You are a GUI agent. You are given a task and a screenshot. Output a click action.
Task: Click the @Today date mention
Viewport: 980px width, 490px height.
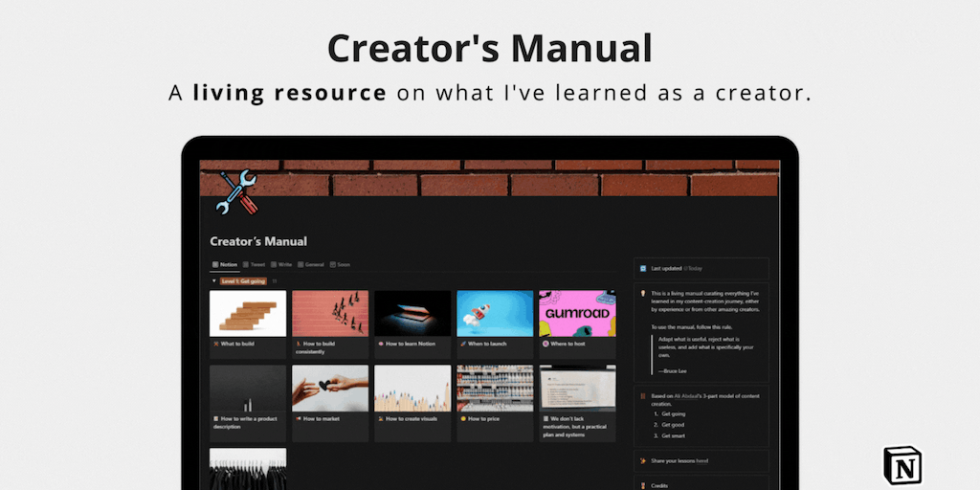(x=693, y=268)
